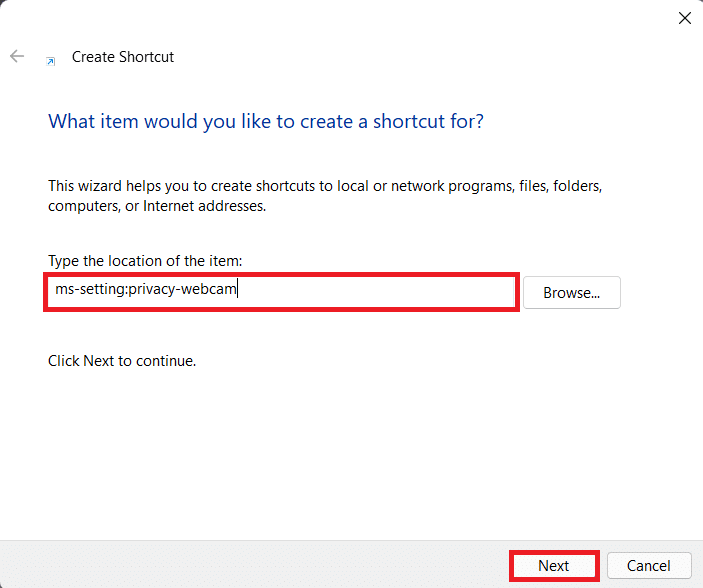Click the Browse... button
Image resolution: width=703 pixels, height=588 pixels.
(x=571, y=293)
